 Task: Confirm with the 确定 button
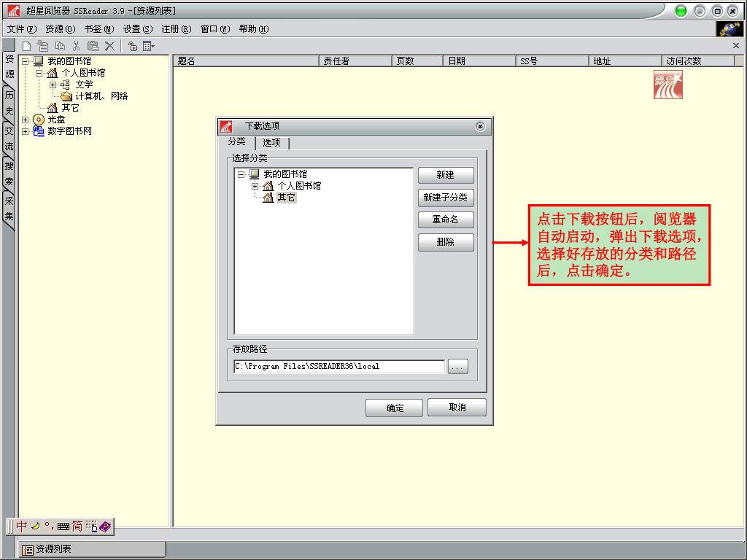coord(395,408)
